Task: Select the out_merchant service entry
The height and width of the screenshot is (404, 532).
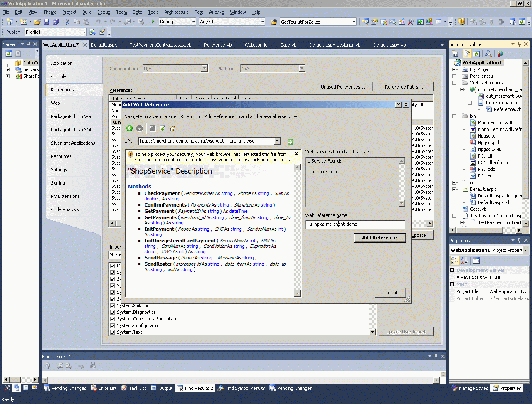Action: point(324,172)
